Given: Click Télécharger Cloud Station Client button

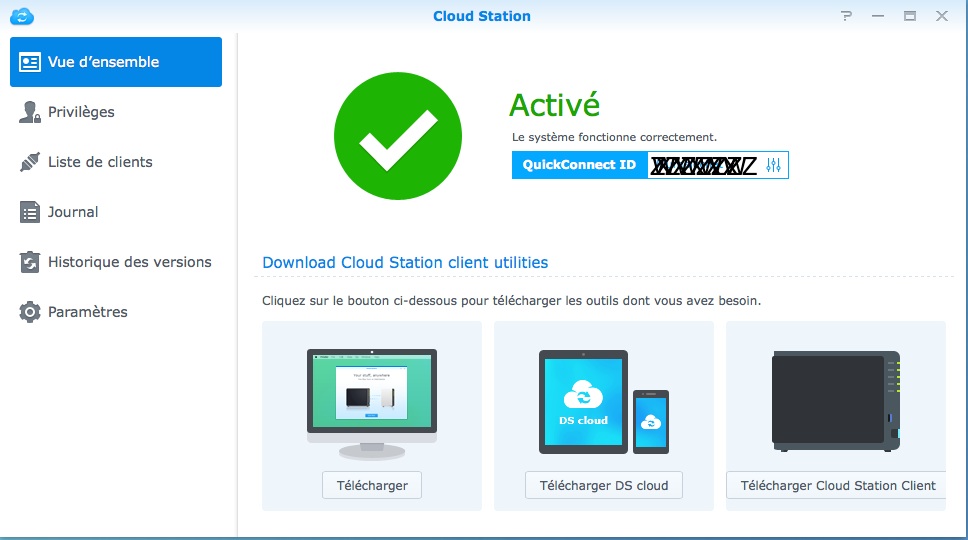Looking at the screenshot, I should pos(837,485).
